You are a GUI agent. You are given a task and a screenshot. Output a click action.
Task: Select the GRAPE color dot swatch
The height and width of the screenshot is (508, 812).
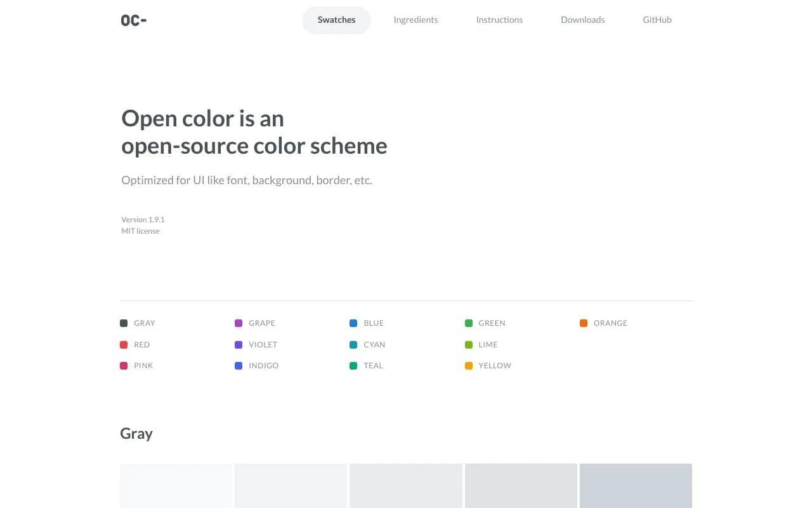point(239,323)
